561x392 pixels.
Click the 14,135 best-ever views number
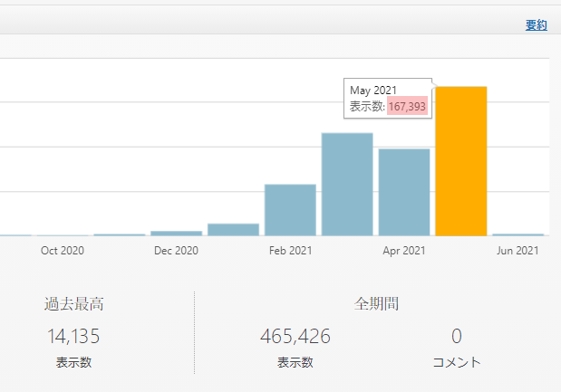[x=73, y=337]
